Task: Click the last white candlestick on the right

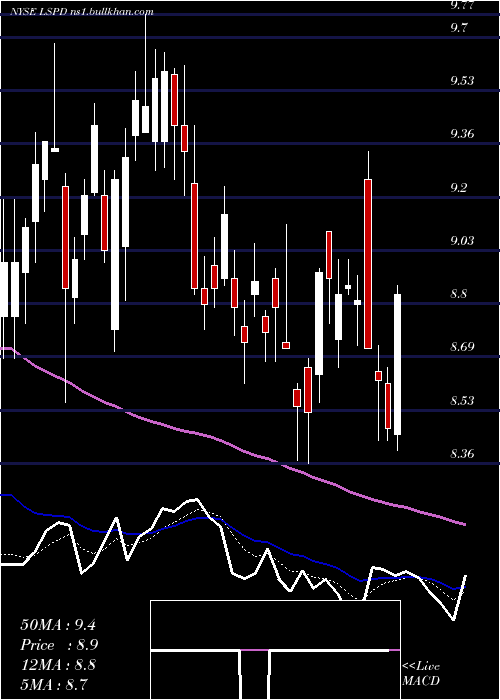Action: pos(397,364)
